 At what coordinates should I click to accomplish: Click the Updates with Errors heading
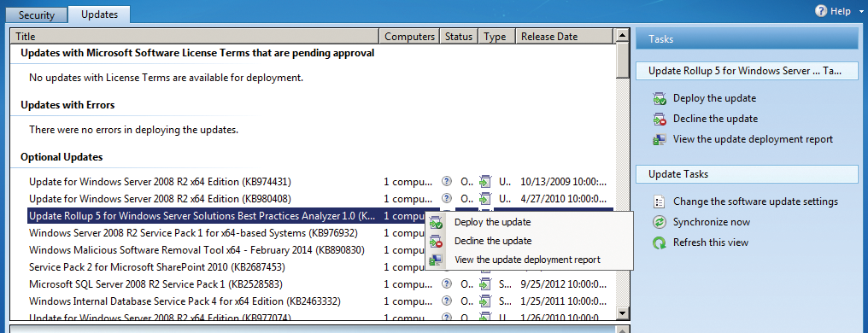[x=67, y=105]
